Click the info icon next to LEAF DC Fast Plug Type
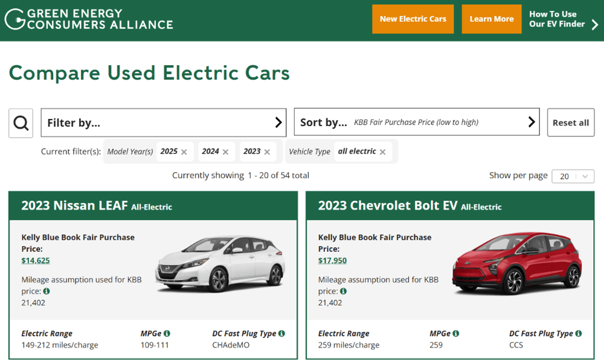 click(281, 333)
